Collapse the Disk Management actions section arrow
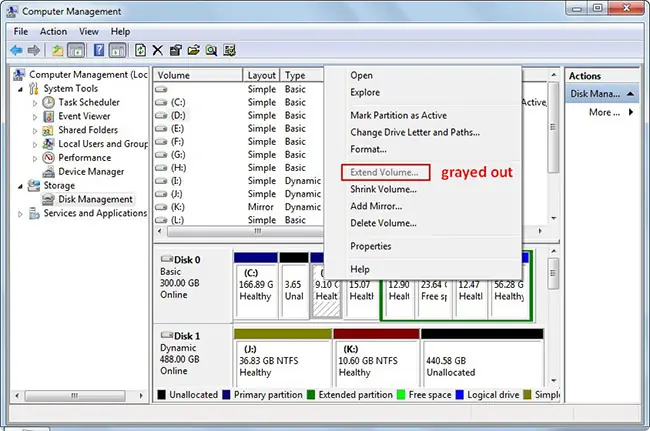Viewport: 650px width, 431px height. (x=631, y=94)
